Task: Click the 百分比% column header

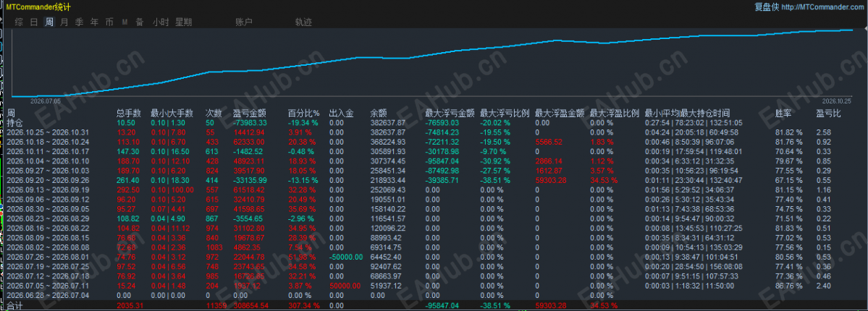Action: 304,113
